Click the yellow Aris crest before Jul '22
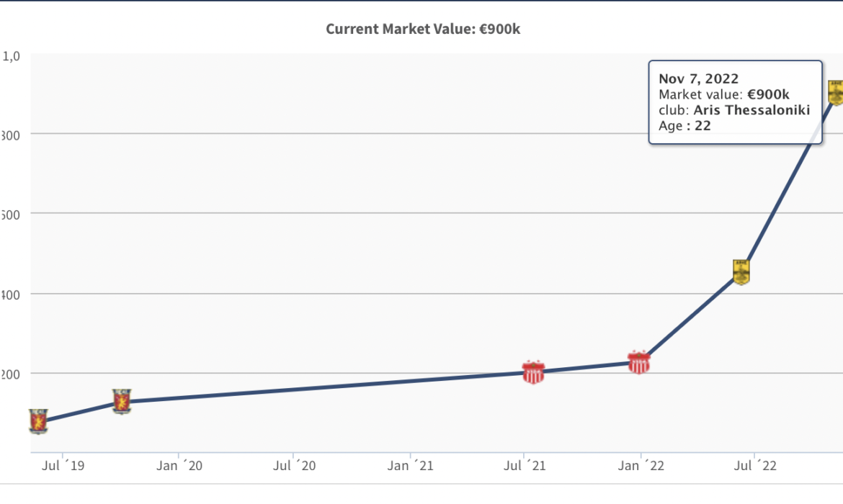The height and width of the screenshot is (504, 843). [x=741, y=272]
